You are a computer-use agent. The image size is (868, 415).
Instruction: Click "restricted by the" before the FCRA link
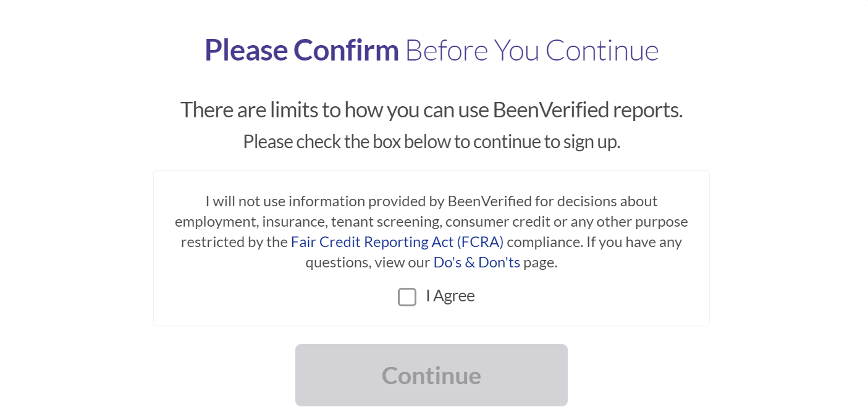234,242
